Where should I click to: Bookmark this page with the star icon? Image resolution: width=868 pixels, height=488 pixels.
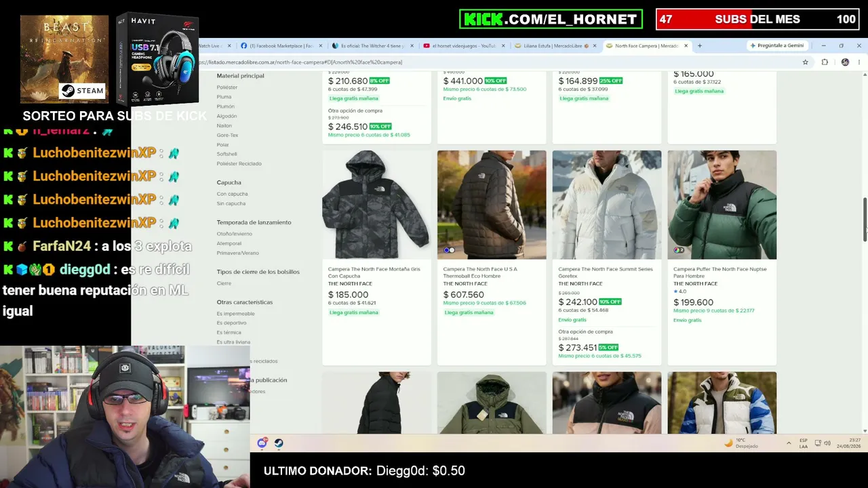tap(805, 62)
